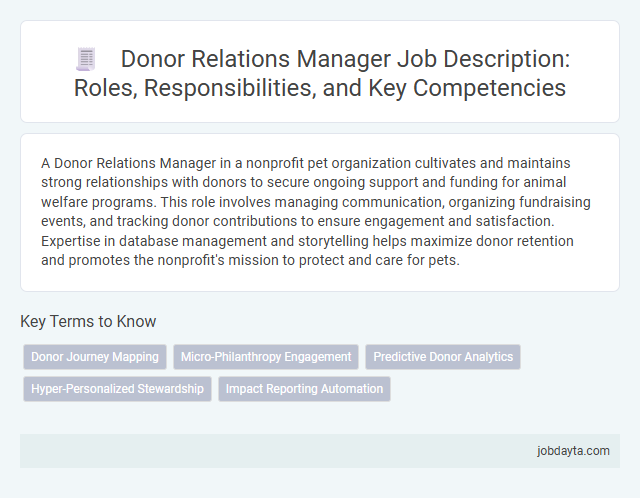Select the Key Terms to Know heading
The width and height of the screenshot is (640, 498).
[88, 321]
